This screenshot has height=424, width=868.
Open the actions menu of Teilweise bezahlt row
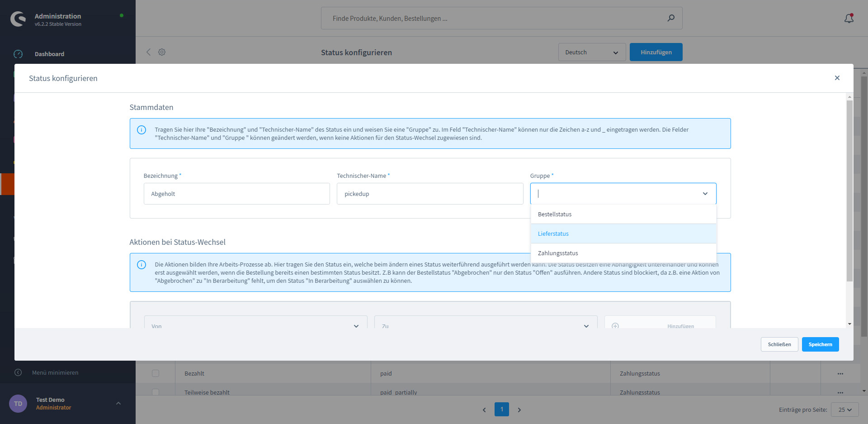pyautogui.click(x=840, y=392)
